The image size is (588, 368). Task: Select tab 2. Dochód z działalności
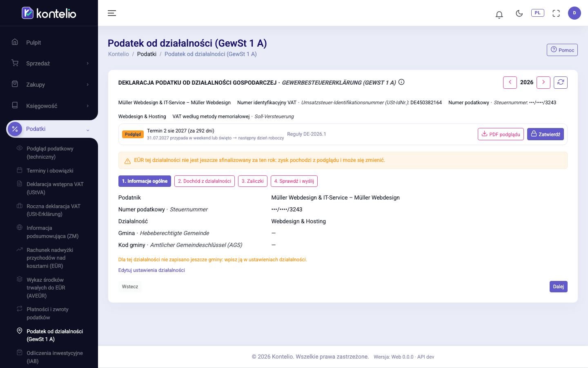(205, 181)
